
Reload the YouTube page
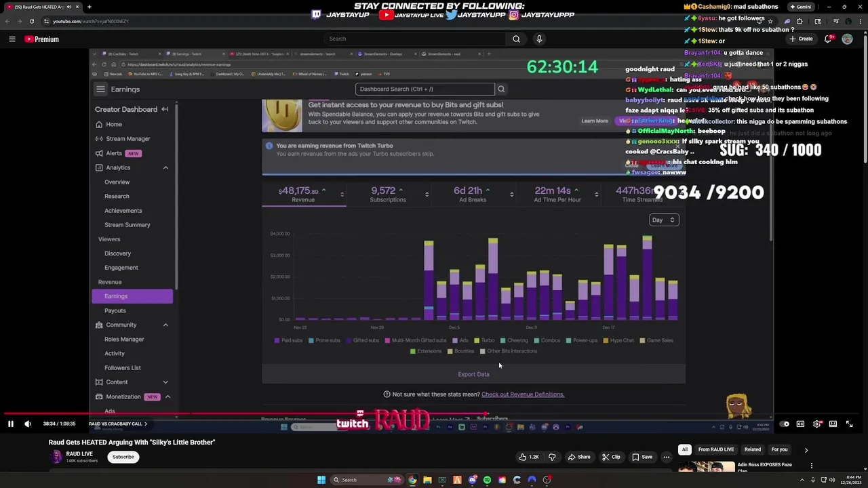32,21
